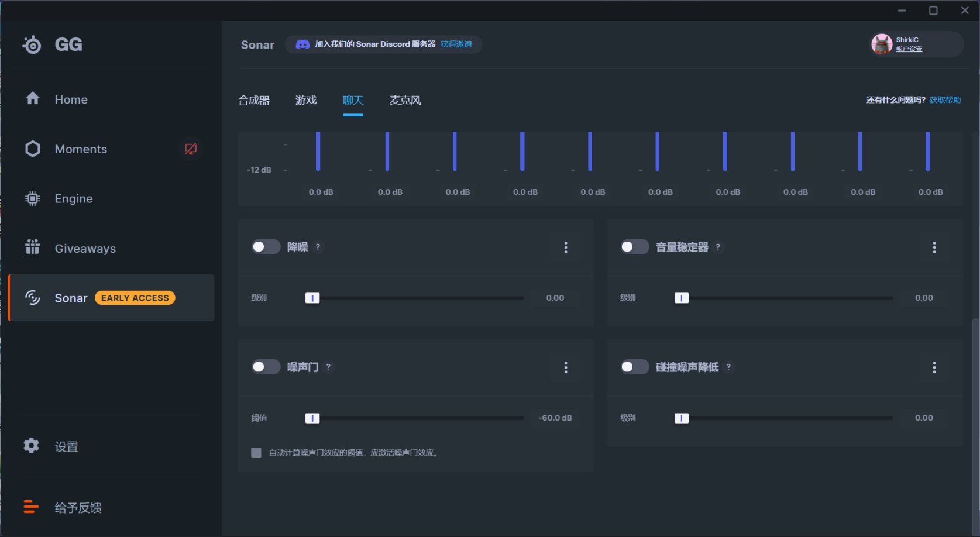Click the -60.0 dB threshold value field

point(555,418)
